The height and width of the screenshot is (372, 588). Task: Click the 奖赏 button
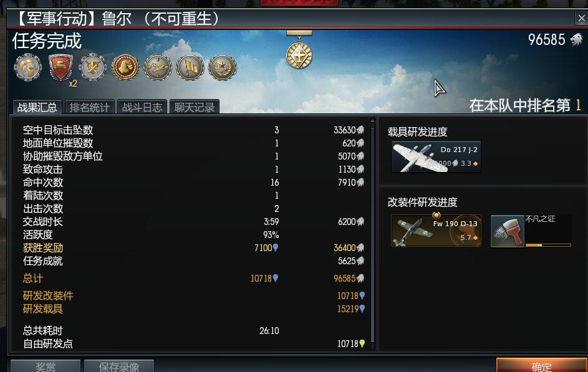pos(46,366)
